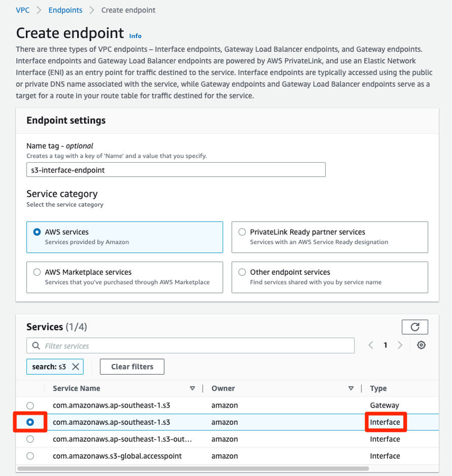Go to previous page of services
This screenshot has width=452, height=476.
click(x=370, y=345)
